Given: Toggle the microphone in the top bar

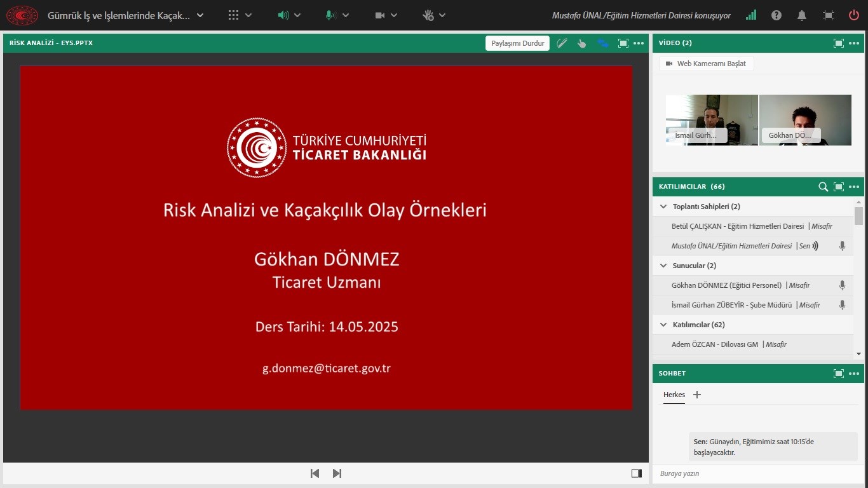Looking at the screenshot, I should pyautogui.click(x=330, y=15).
